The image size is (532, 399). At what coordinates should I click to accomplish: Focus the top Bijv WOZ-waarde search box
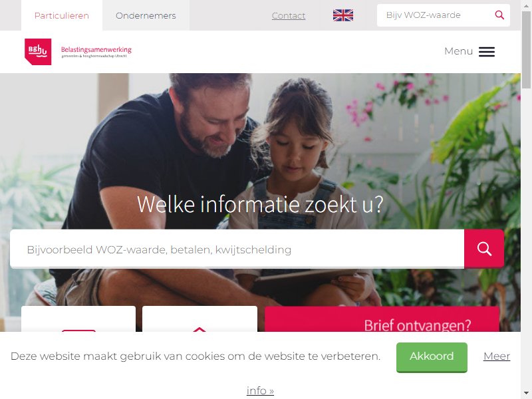[x=436, y=15]
